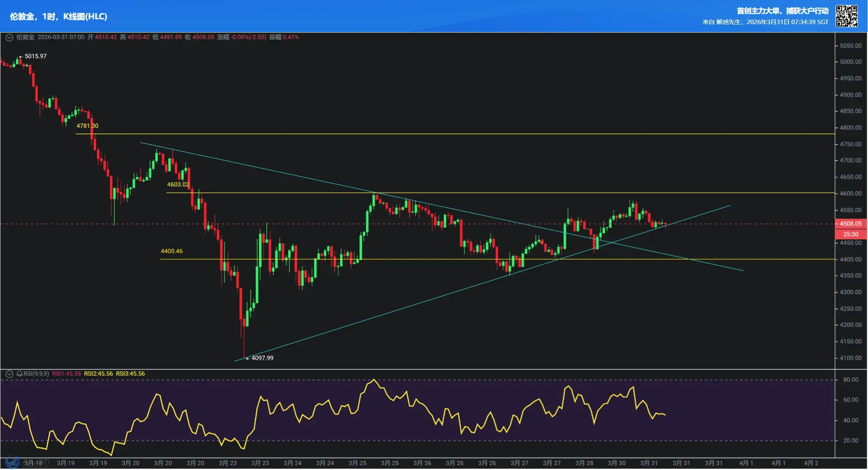Click the 首创主力大单 banner text
Screen dimensions: 868x470
click(782, 11)
